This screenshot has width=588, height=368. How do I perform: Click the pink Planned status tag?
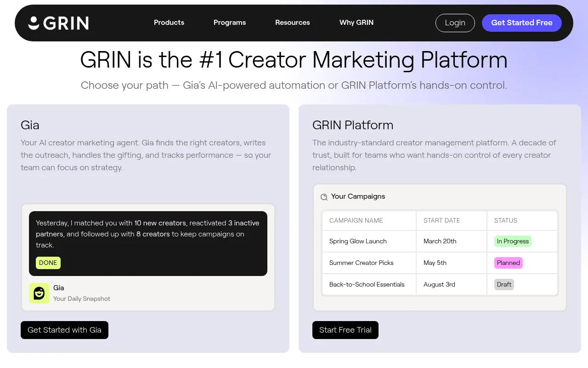[x=508, y=263]
